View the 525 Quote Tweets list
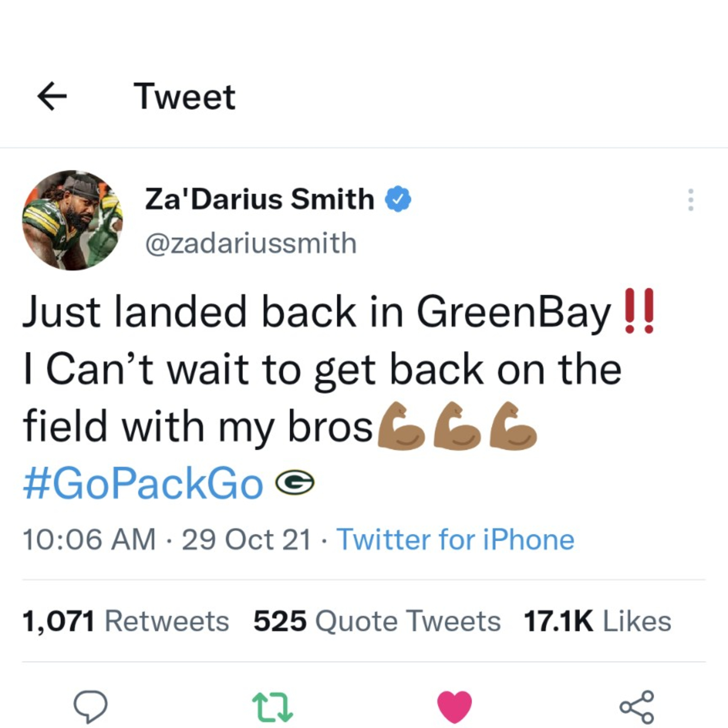 (377, 621)
